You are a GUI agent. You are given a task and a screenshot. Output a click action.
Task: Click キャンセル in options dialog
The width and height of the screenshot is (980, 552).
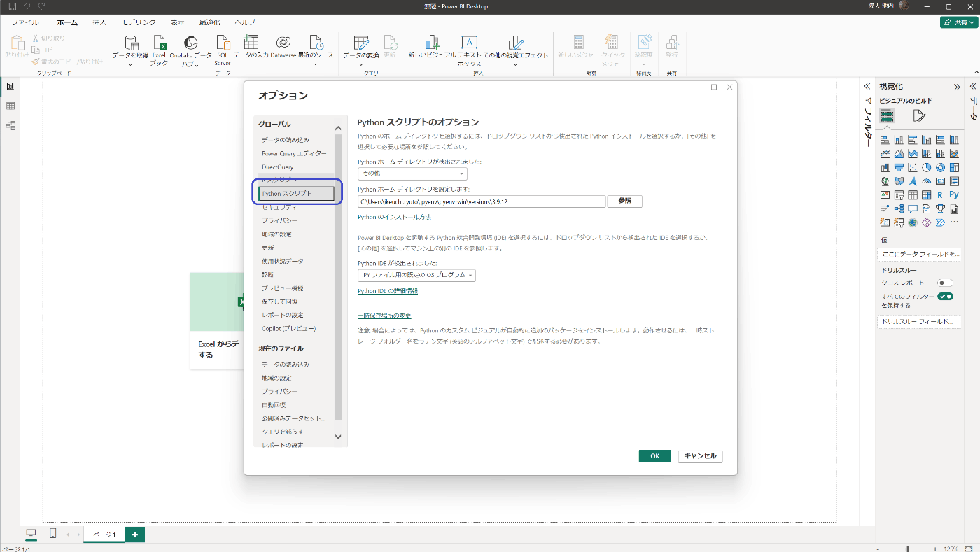click(x=700, y=456)
